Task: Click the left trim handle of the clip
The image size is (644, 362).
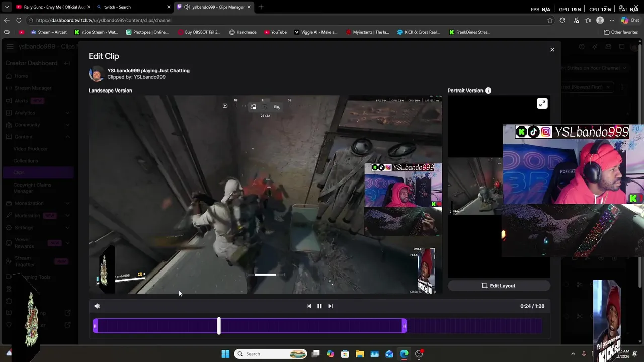Action: point(95,326)
